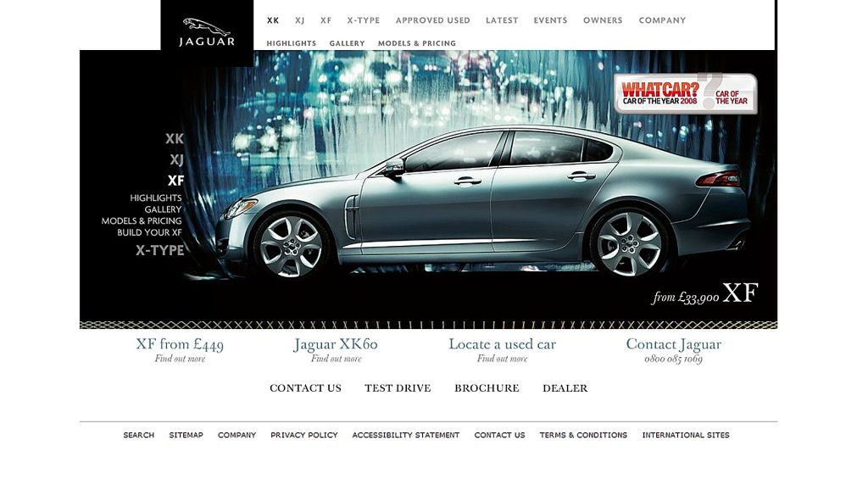Open the Events menu item
The height and width of the screenshot is (496, 868).
(550, 20)
